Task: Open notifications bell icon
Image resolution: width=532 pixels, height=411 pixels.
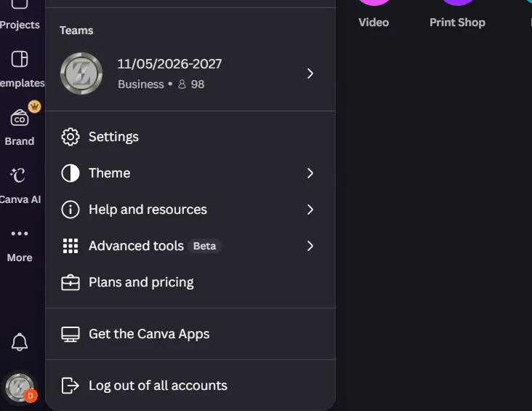Action: coord(20,342)
